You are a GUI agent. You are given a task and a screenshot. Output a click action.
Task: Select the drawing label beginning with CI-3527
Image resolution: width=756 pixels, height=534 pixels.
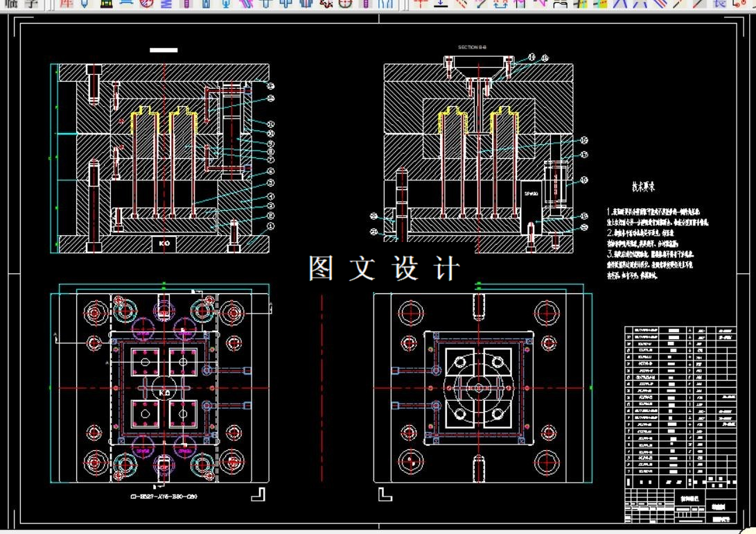pyautogui.click(x=164, y=497)
